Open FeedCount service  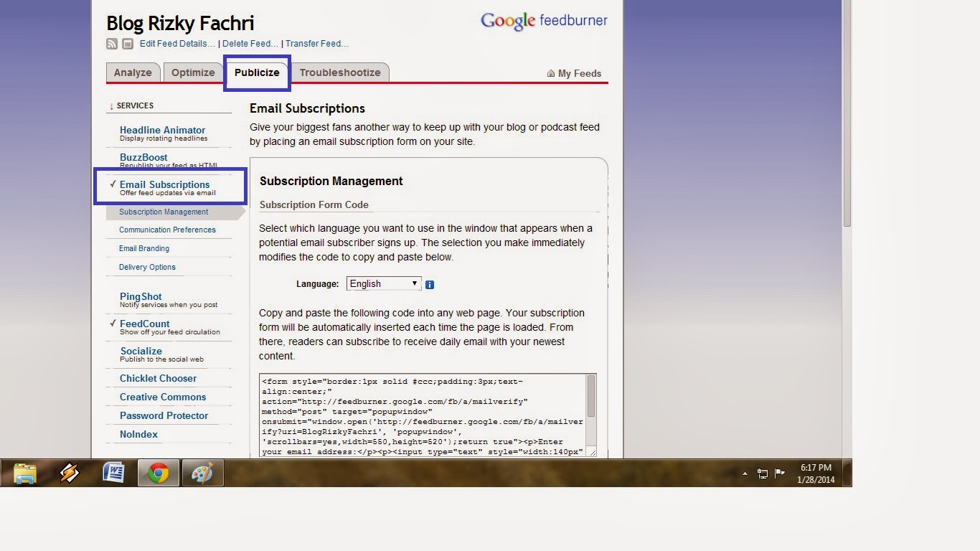(145, 324)
